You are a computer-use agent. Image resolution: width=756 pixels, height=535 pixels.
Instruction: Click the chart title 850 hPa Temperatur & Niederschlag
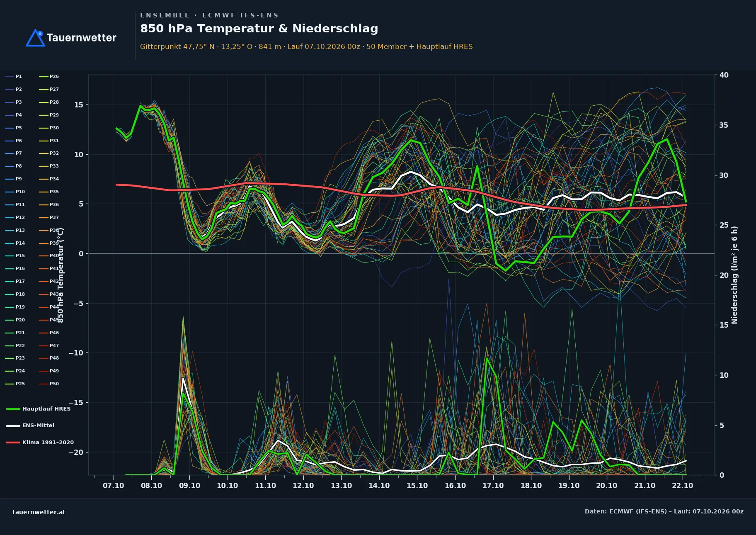259,29
